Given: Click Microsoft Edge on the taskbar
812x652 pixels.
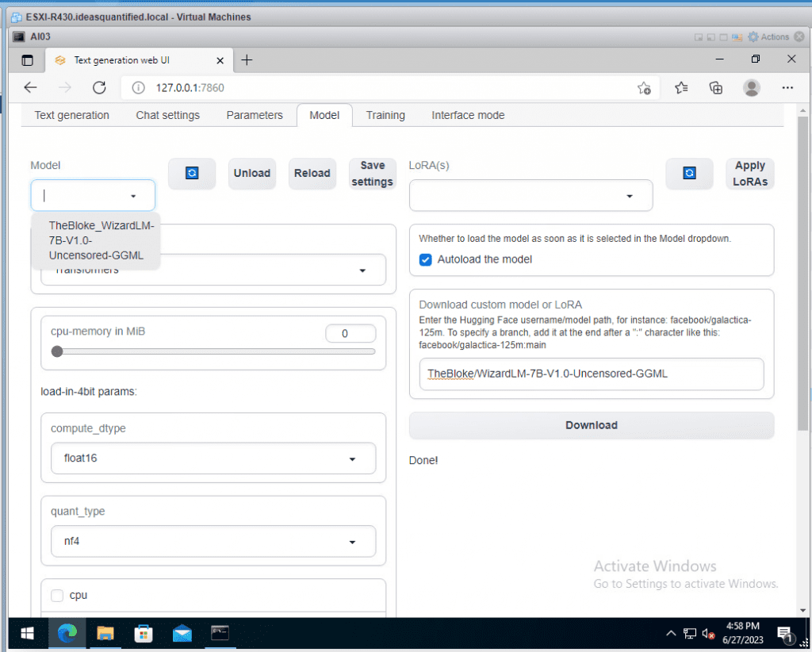Looking at the screenshot, I should [67, 633].
